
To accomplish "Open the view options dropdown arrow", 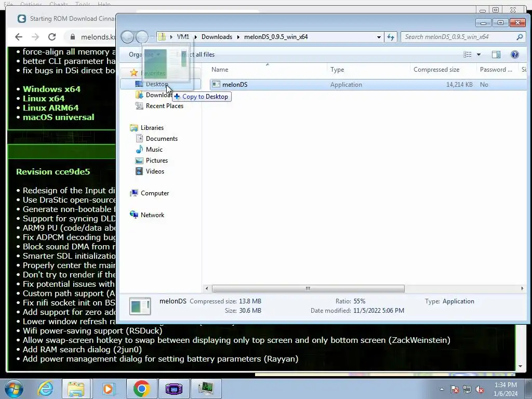I will 478,54.
